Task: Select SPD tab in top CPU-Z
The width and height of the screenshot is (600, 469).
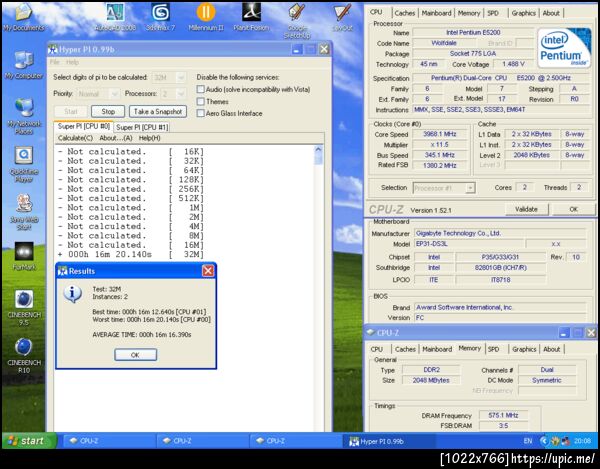Action: (493, 13)
